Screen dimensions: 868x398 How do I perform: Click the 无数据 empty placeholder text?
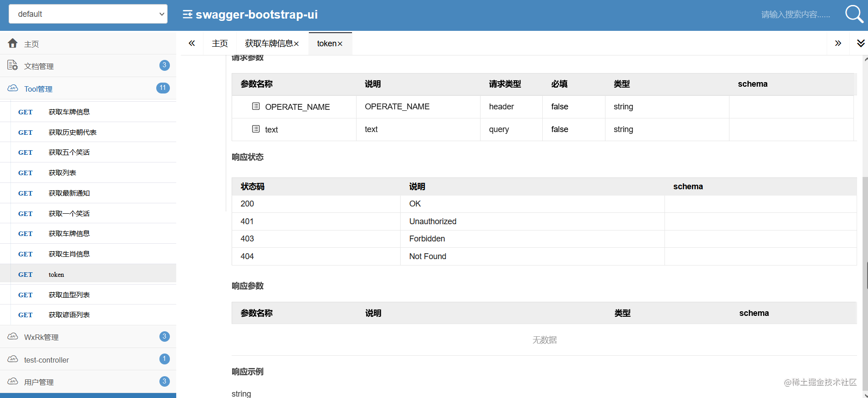544,340
